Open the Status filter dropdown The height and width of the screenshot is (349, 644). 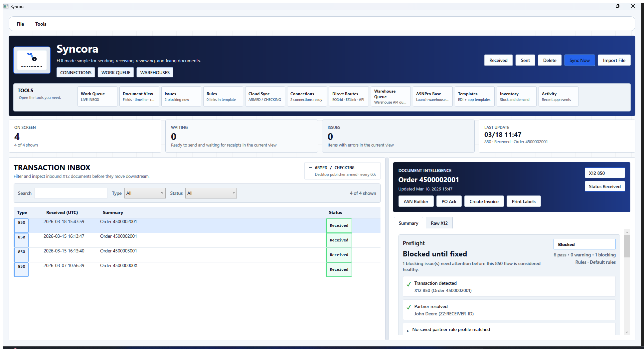(211, 193)
